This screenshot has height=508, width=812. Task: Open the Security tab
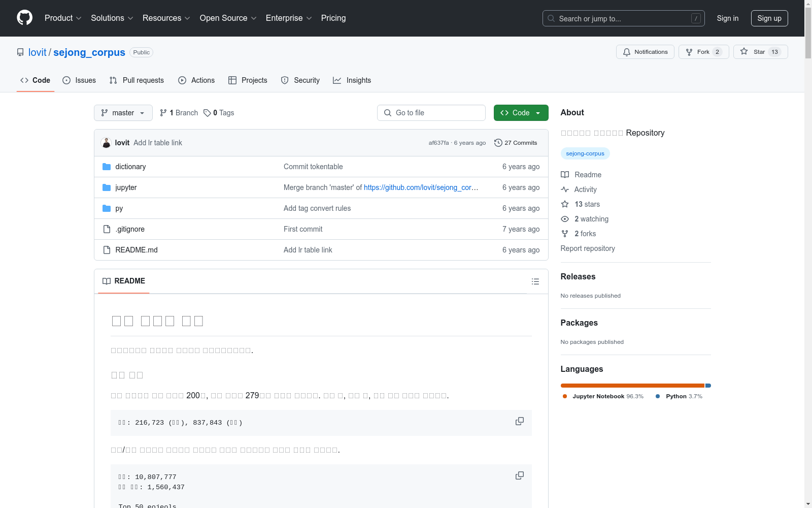click(300, 80)
